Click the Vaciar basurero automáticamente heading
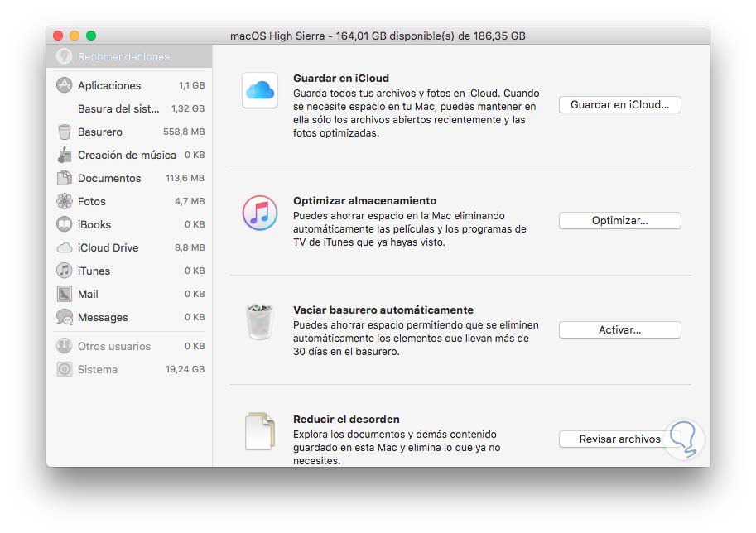 click(383, 310)
